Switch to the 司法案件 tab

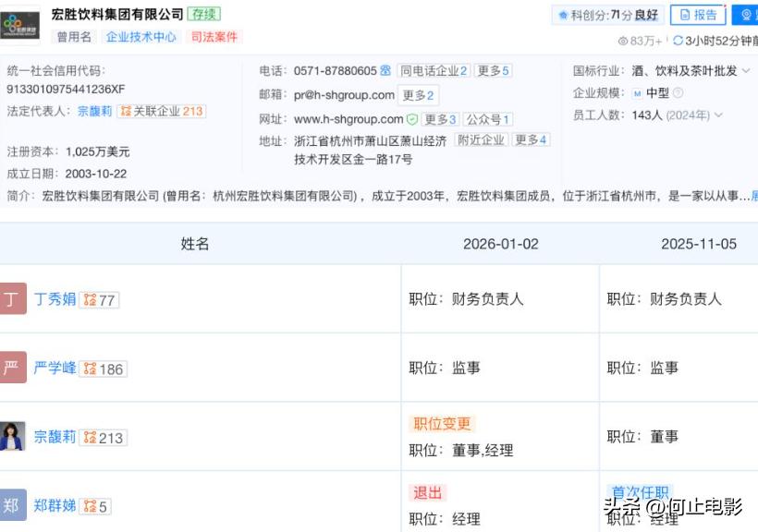pyautogui.click(x=211, y=36)
